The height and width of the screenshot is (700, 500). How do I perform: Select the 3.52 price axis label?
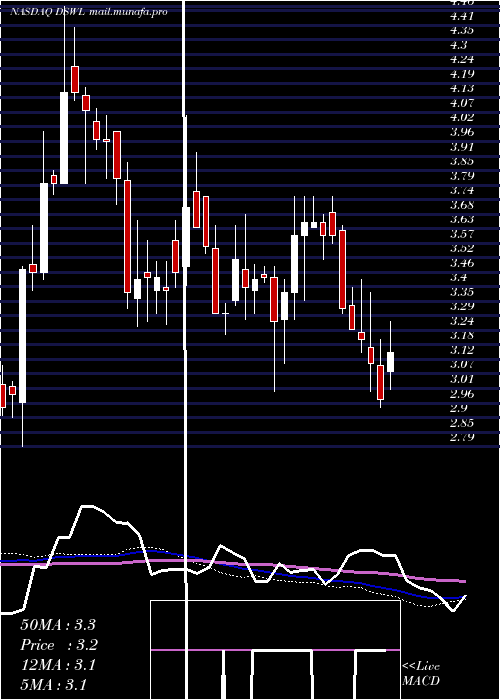[462, 249]
